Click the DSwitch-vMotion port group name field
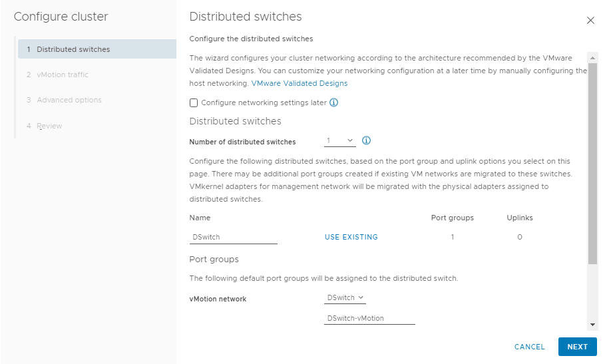 point(369,318)
